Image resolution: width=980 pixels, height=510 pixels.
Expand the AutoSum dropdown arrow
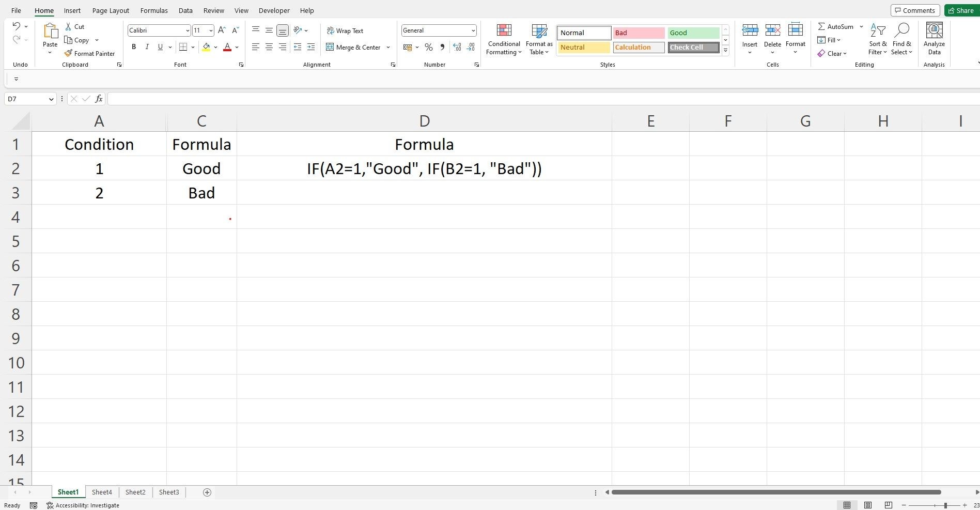[861, 26]
